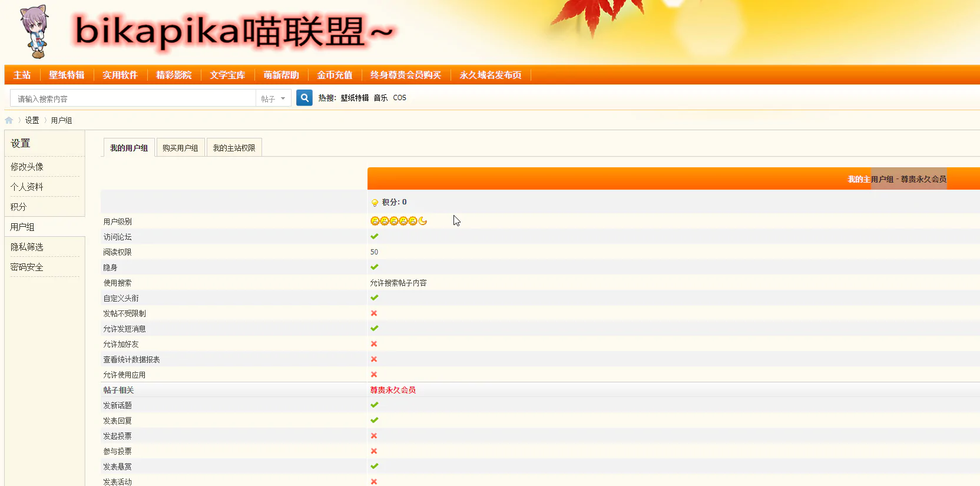Click the green check for 隐身
Viewport: 980px width, 486px height.
pyautogui.click(x=375, y=267)
